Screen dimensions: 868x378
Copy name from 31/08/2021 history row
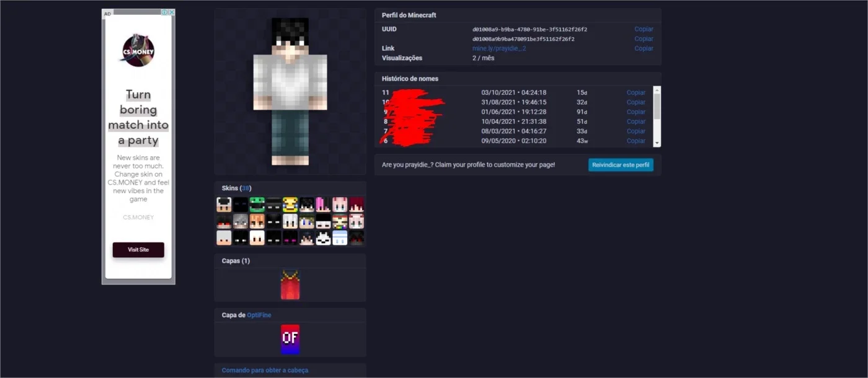(636, 102)
